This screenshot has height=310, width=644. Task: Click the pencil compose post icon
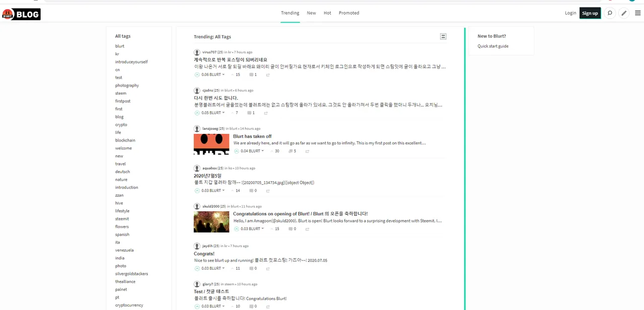tap(624, 13)
